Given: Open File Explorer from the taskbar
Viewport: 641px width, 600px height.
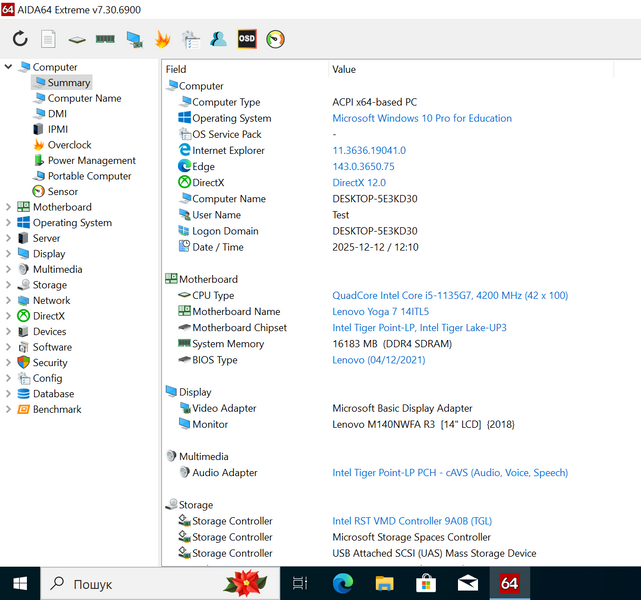Looking at the screenshot, I should click(384, 583).
